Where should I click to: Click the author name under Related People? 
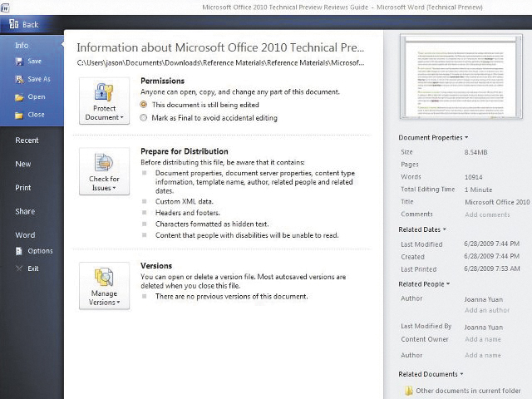484,299
